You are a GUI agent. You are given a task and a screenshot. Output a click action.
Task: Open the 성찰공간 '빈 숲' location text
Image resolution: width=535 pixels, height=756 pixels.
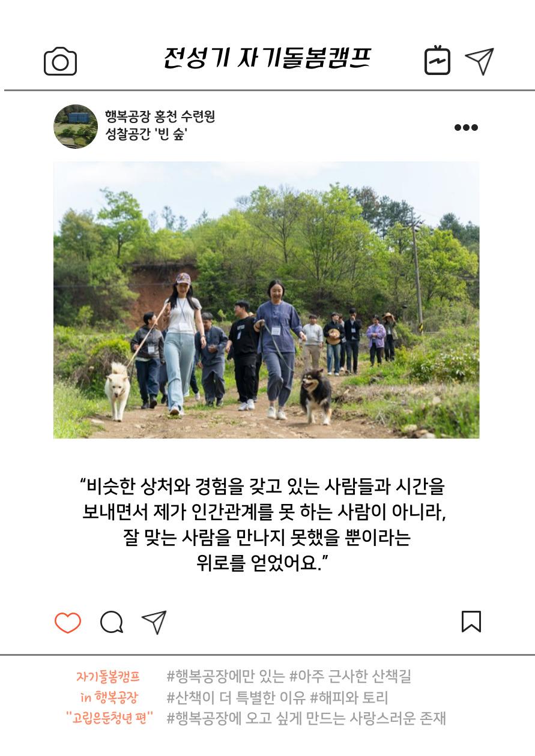[x=146, y=134]
